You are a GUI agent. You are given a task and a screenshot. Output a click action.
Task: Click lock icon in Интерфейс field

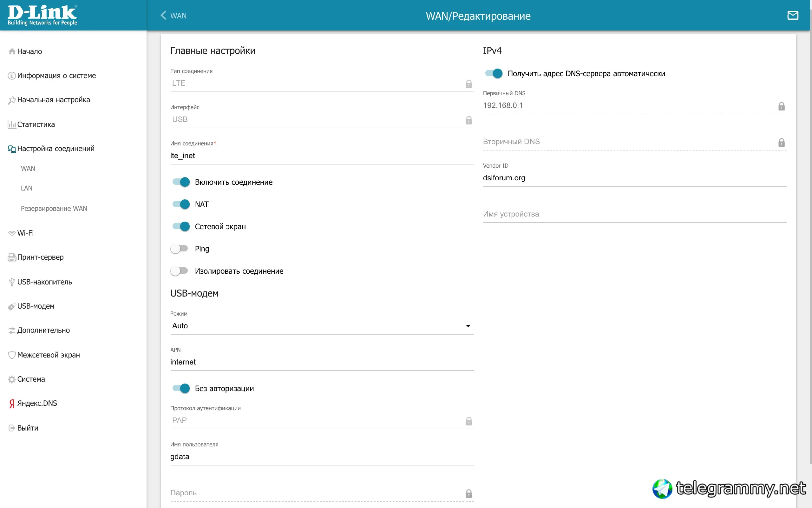(469, 120)
